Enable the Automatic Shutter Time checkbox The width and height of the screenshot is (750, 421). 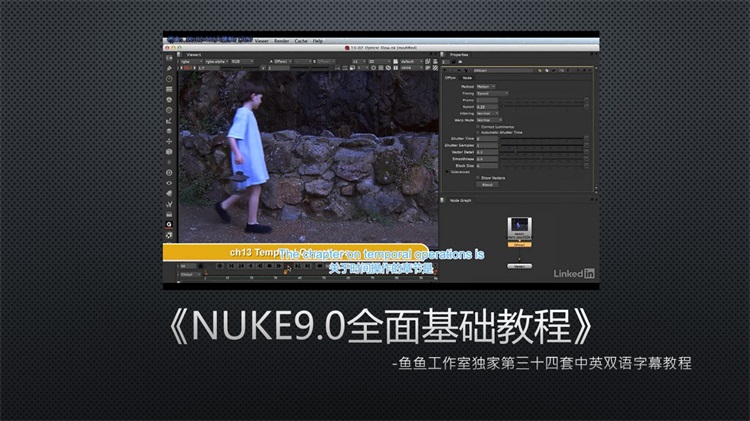coord(478,133)
